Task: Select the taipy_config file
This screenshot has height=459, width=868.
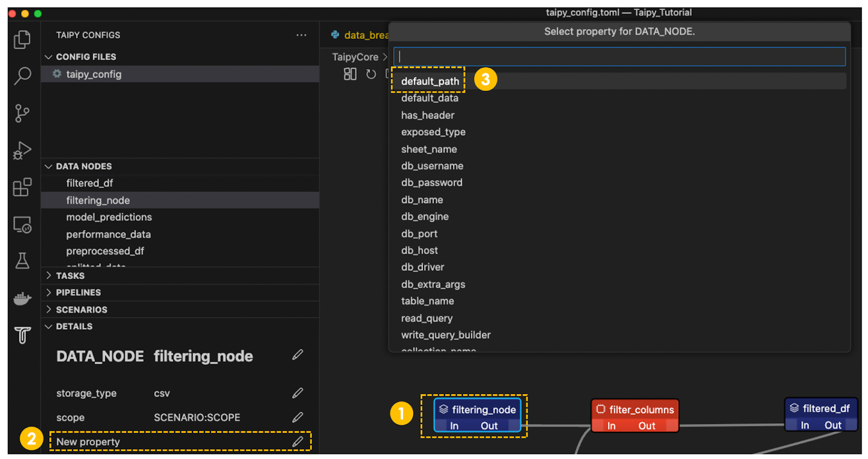Action: tap(180, 74)
